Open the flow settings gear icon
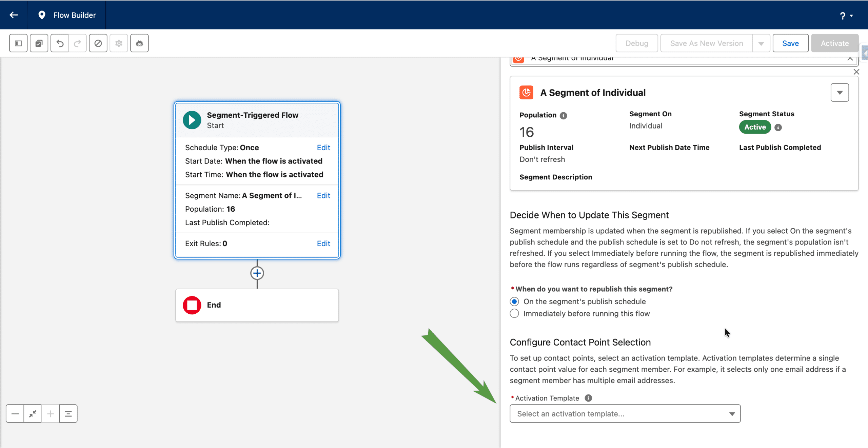 click(x=119, y=43)
